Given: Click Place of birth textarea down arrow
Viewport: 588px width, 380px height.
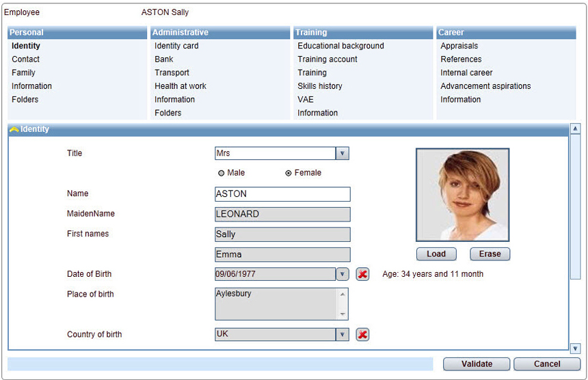Looking at the screenshot, I should [343, 314].
